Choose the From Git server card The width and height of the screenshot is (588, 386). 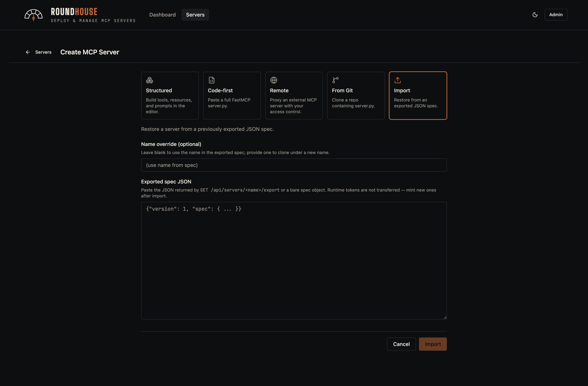coord(356,96)
